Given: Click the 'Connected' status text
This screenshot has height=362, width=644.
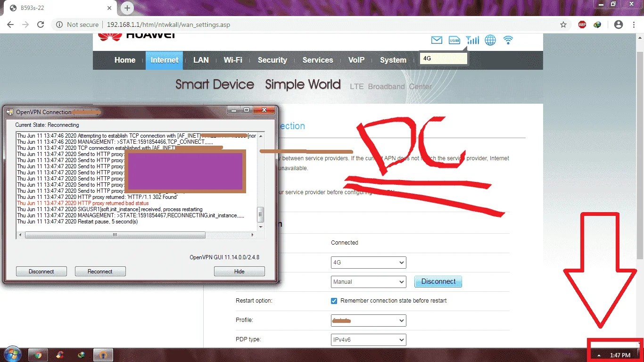Looking at the screenshot, I should pyautogui.click(x=345, y=243).
